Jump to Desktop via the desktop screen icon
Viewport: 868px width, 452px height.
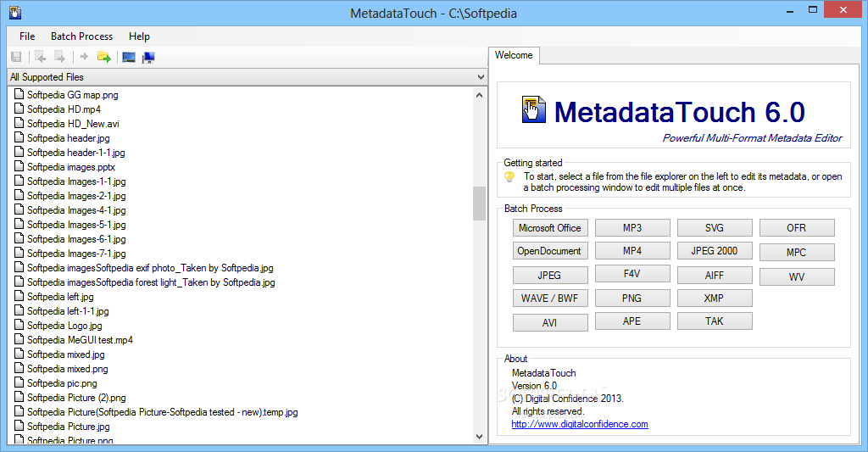[129, 57]
